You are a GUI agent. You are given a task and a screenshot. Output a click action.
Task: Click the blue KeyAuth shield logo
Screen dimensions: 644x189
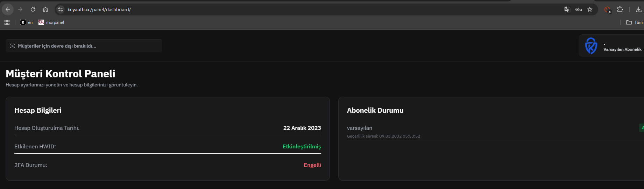[591, 46]
